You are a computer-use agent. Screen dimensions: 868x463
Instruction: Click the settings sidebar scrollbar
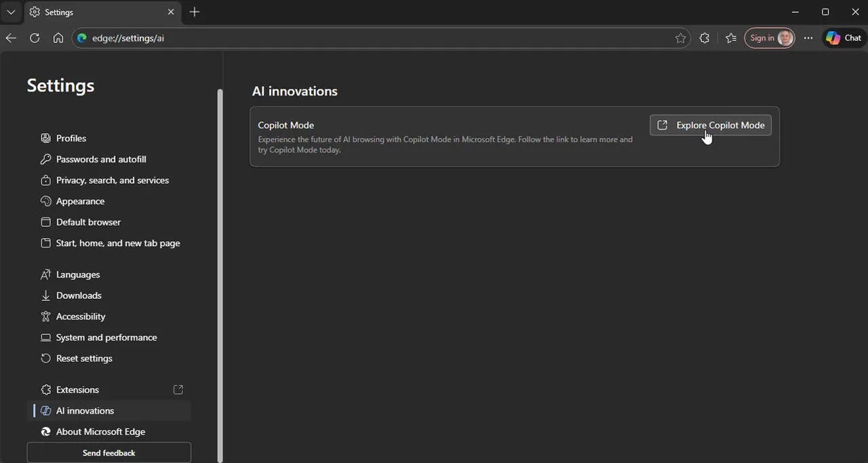click(219, 275)
